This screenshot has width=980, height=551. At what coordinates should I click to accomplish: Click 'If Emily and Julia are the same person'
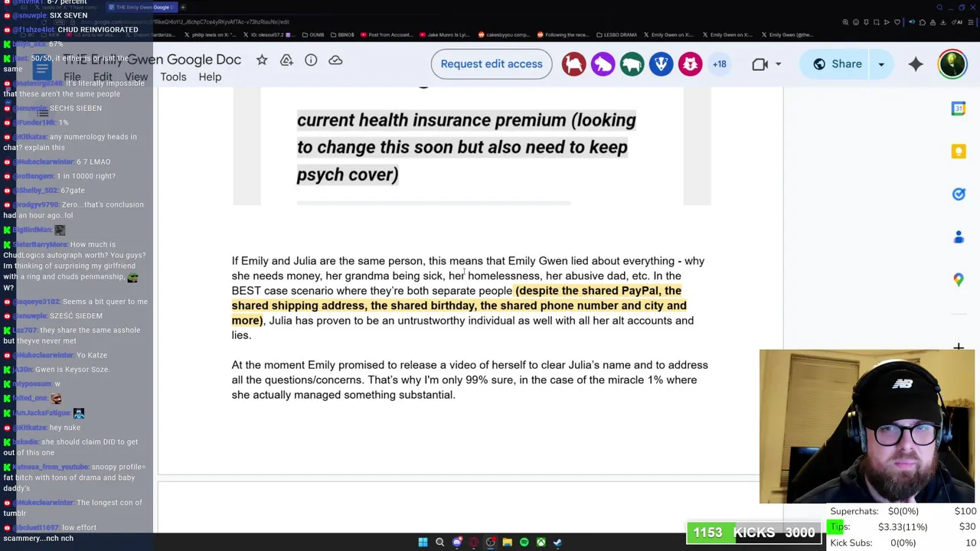click(327, 261)
